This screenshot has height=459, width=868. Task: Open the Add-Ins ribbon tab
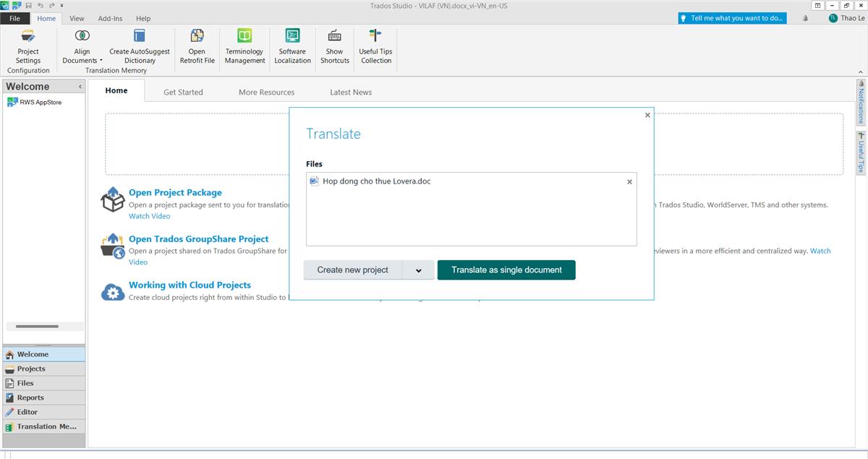(111, 18)
